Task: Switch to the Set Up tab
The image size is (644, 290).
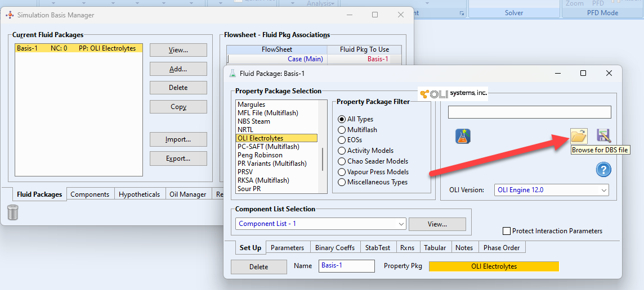Action: coord(251,248)
